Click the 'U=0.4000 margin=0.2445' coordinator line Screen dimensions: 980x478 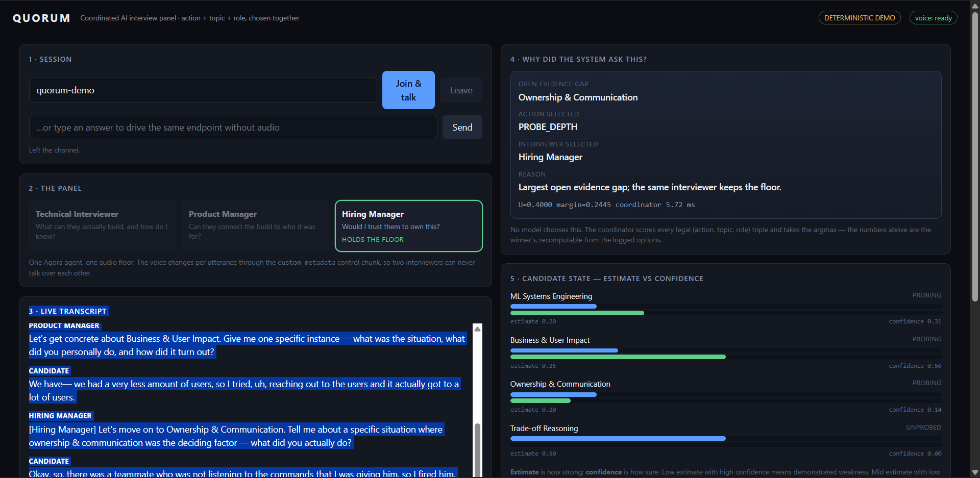click(x=606, y=205)
